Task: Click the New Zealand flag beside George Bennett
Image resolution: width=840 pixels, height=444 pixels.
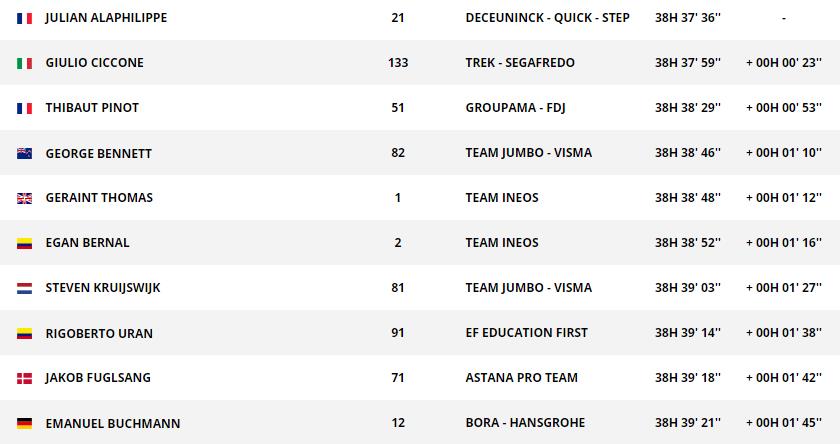Action: (24, 153)
